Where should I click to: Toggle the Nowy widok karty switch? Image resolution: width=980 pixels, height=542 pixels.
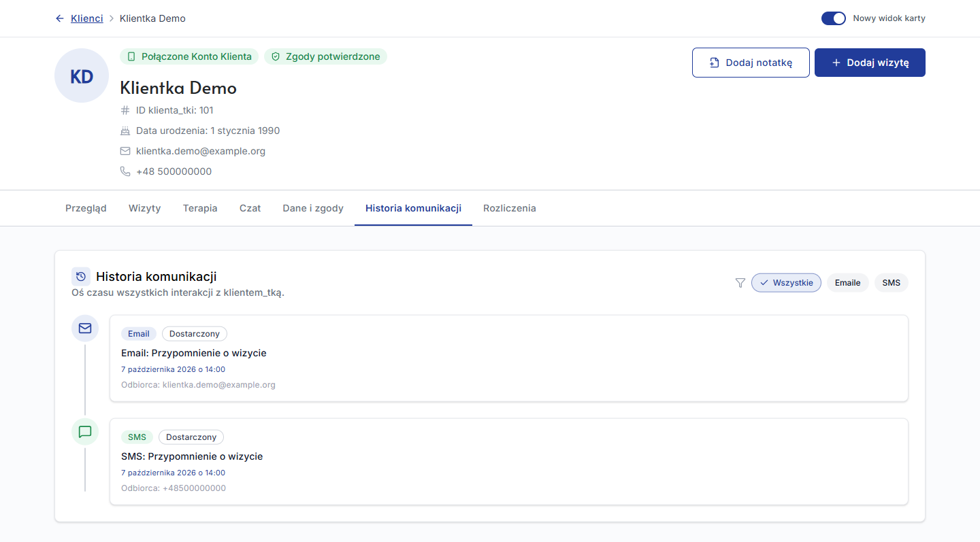coord(834,18)
